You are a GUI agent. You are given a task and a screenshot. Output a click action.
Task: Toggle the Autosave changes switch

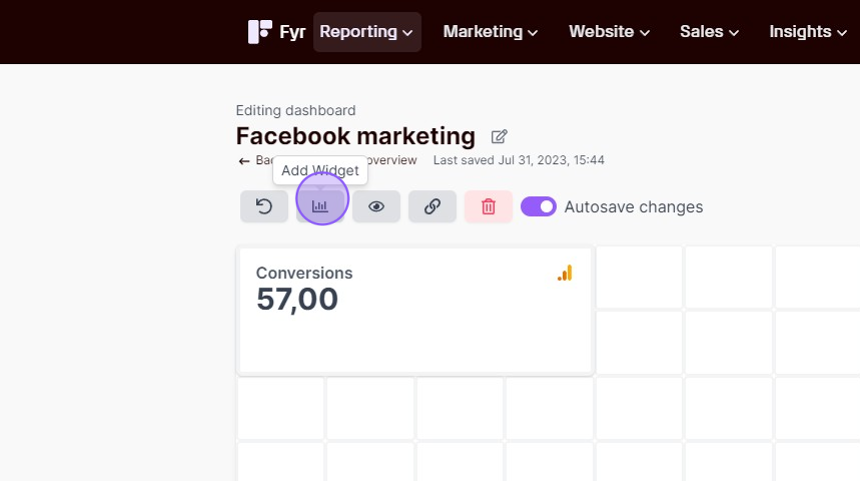tap(538, 207)
